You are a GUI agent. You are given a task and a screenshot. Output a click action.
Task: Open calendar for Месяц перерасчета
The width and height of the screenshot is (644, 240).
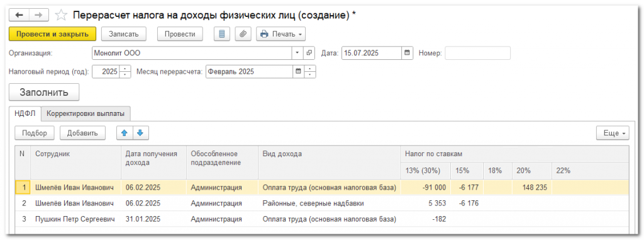click(299, 71)
